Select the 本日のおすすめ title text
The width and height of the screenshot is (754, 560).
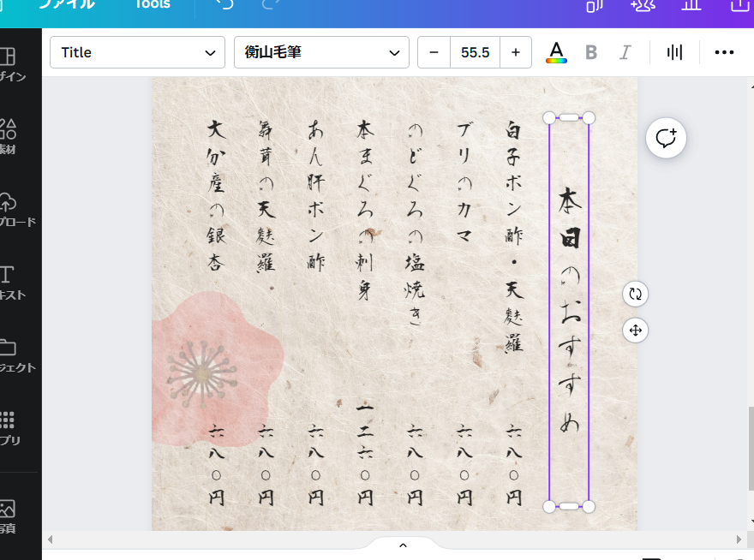[569, 311]
